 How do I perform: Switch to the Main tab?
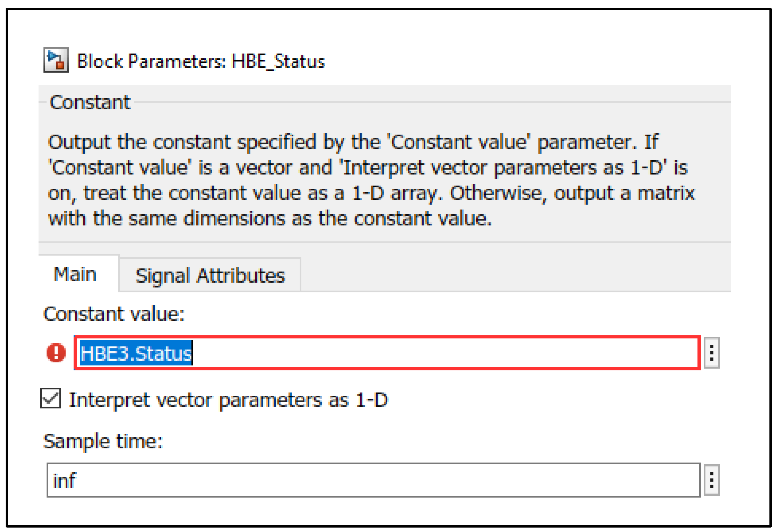(75, 274)
